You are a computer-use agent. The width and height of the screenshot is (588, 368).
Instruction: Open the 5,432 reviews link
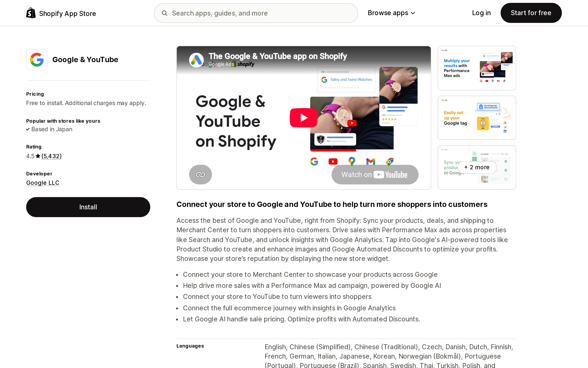pyautogui.click(x=51, y=156)
